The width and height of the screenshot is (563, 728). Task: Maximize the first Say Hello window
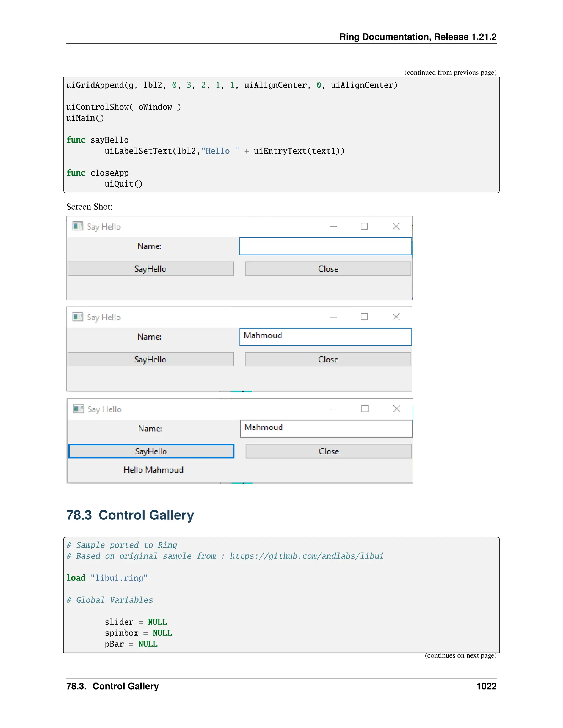click(364, 226)
